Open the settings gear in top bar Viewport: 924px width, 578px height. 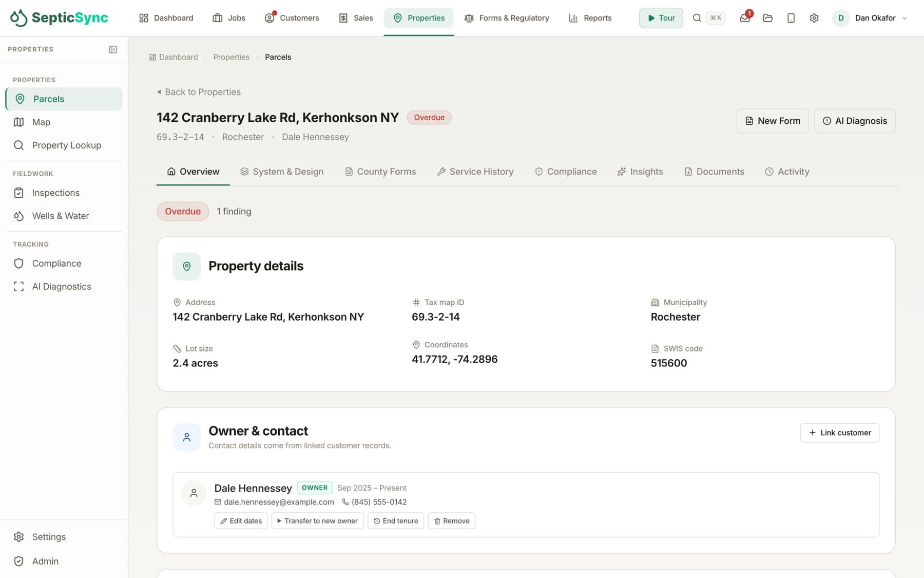click(x=814, y=18)
